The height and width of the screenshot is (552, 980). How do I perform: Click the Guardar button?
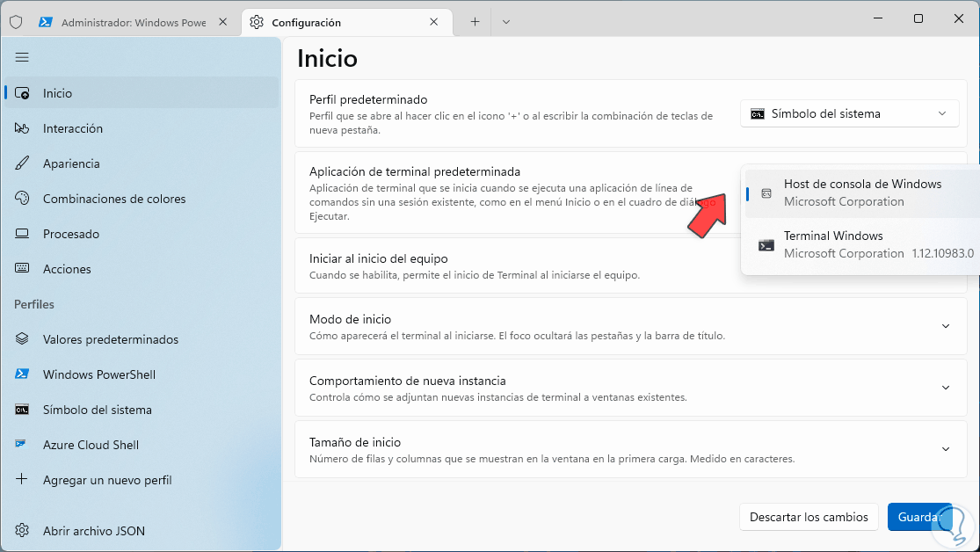[x=919, y=517]
